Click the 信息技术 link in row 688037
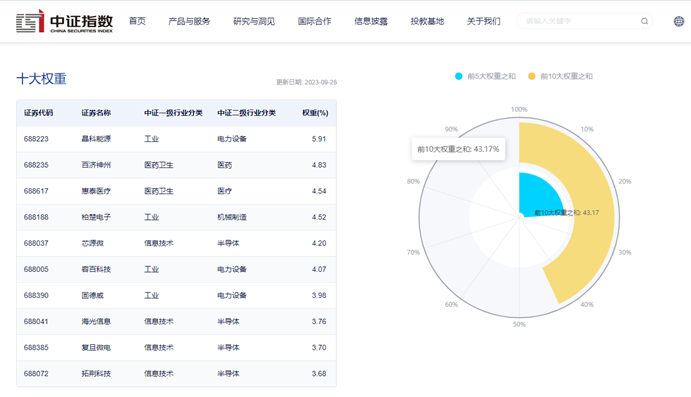This screenshot has height=397, width=691. [x=159, y=243]
